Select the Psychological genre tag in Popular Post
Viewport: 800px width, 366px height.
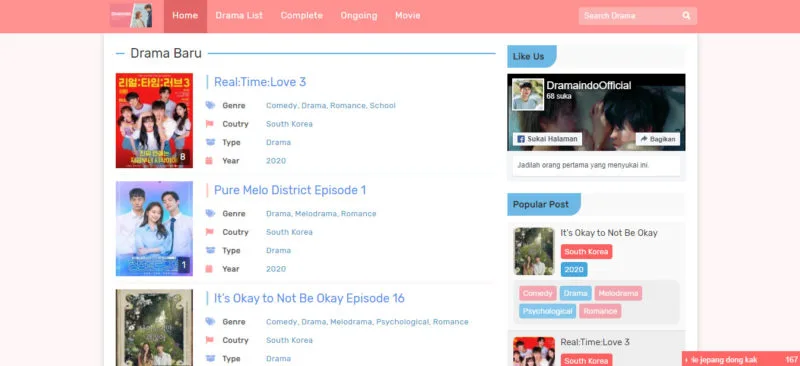547,311
